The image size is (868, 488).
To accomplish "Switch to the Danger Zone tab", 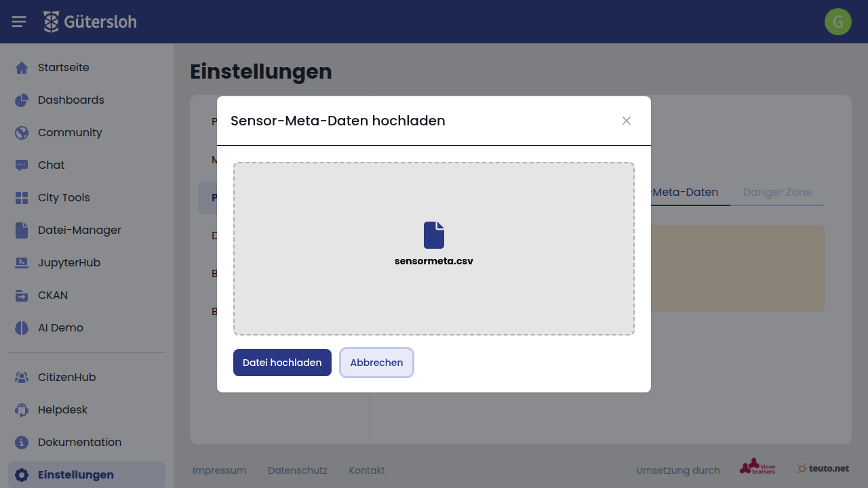I will (x=777, y=192).
